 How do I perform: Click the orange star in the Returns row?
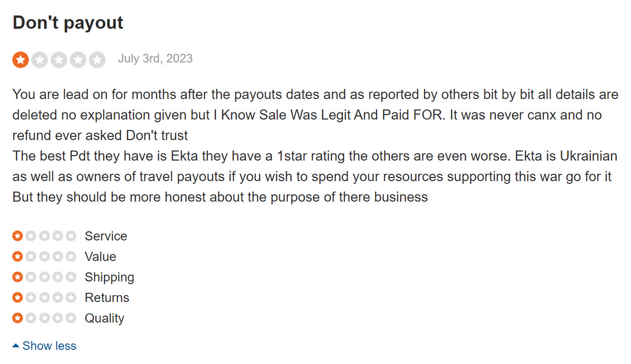pyautogui.click(x=18, y=298)
